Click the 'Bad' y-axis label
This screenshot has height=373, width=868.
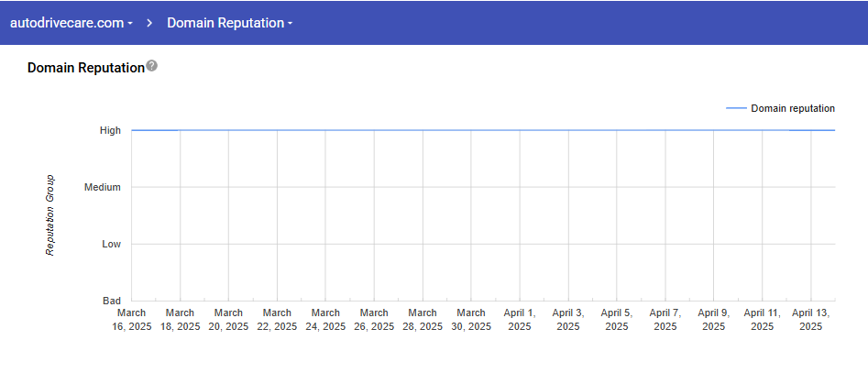[x=111, y=301]
